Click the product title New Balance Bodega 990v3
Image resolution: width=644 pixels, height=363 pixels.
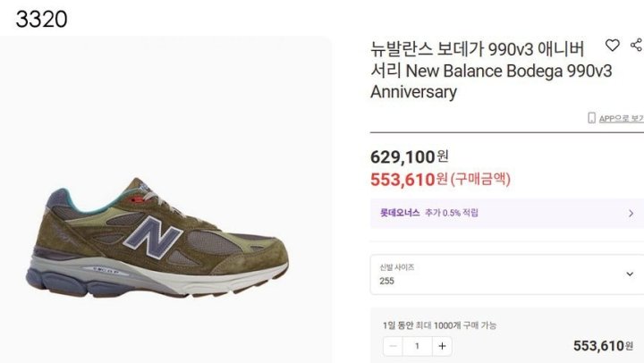[x=491, y=69]
